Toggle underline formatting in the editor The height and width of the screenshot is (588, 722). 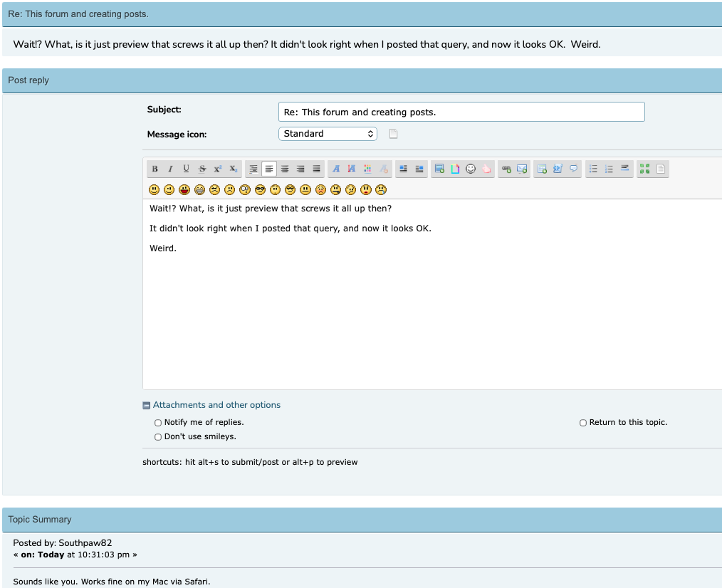(x=186, y=169)
